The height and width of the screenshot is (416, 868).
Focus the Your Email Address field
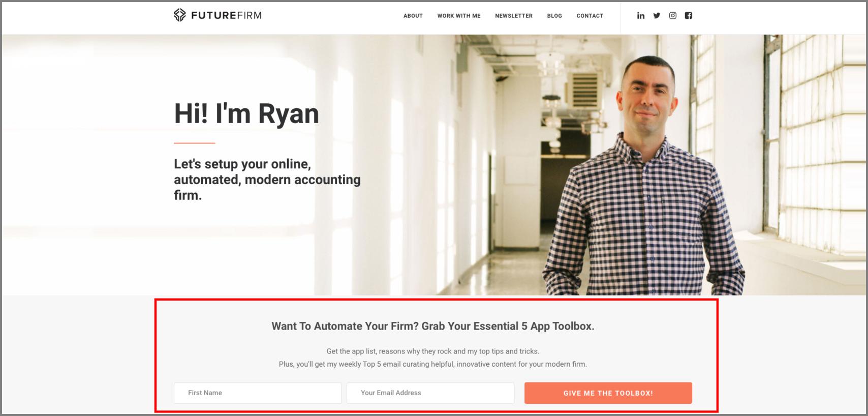[430, 393]
